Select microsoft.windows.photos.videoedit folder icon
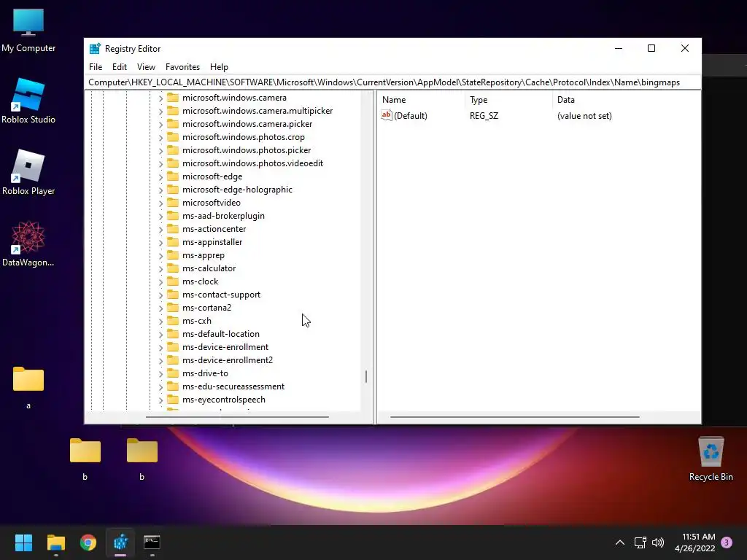The width and height of the screenshot is (747, 560). pos(173,163)
